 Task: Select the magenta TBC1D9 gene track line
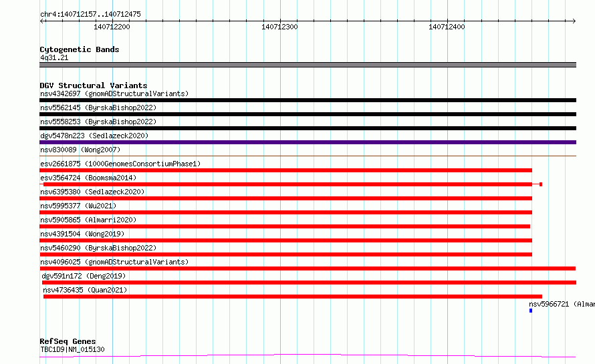coord(308,356)
